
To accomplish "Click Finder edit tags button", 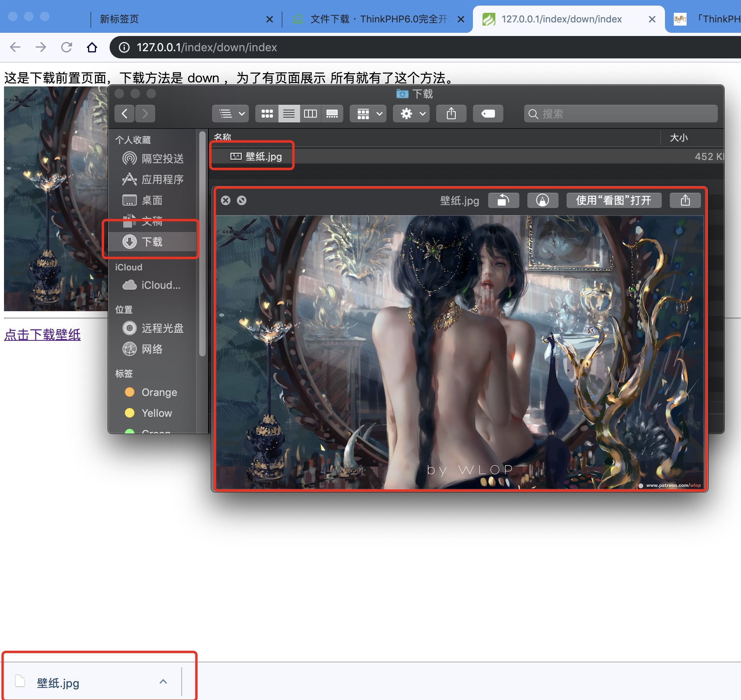I will [x=488, y=114].
